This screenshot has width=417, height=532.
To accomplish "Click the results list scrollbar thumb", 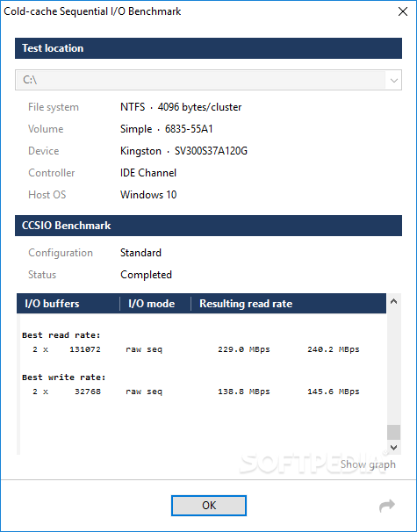I will coord(393,433).
